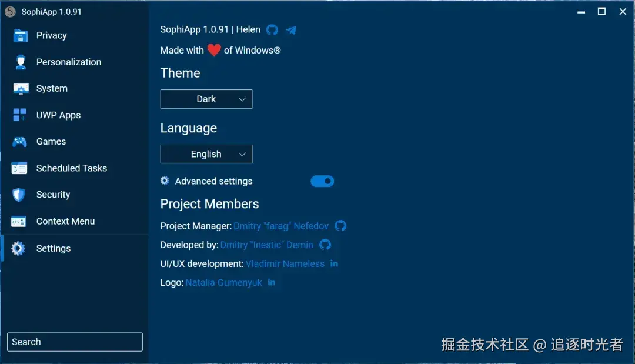635x364 pixels.
Task: Expand the Theme dropdown showing Dark
Action: [x=206, y=99]
